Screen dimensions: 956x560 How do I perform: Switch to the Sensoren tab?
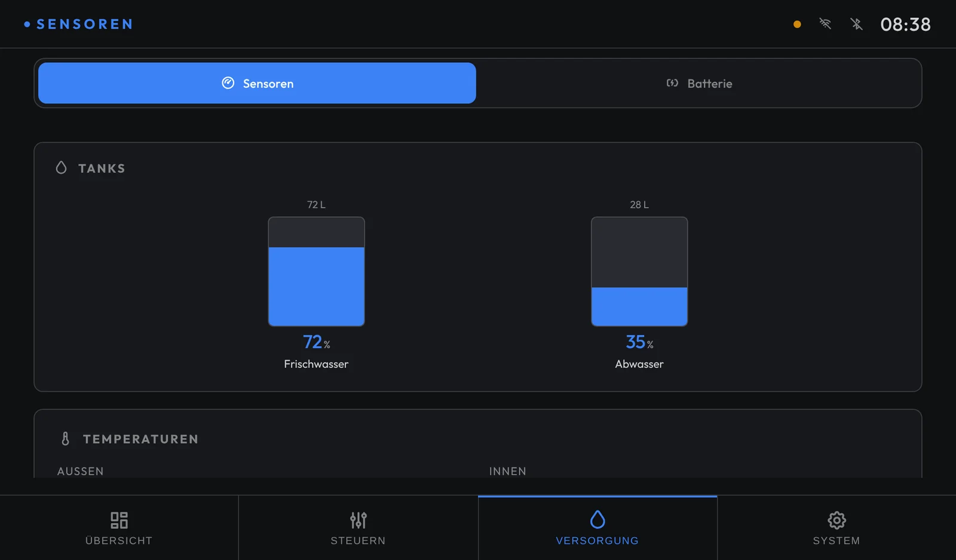[257, 83]
